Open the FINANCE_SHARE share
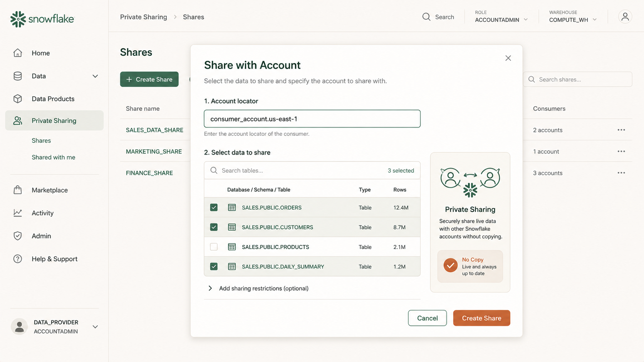This screenshot has height=362, width=644. (149, 173)
